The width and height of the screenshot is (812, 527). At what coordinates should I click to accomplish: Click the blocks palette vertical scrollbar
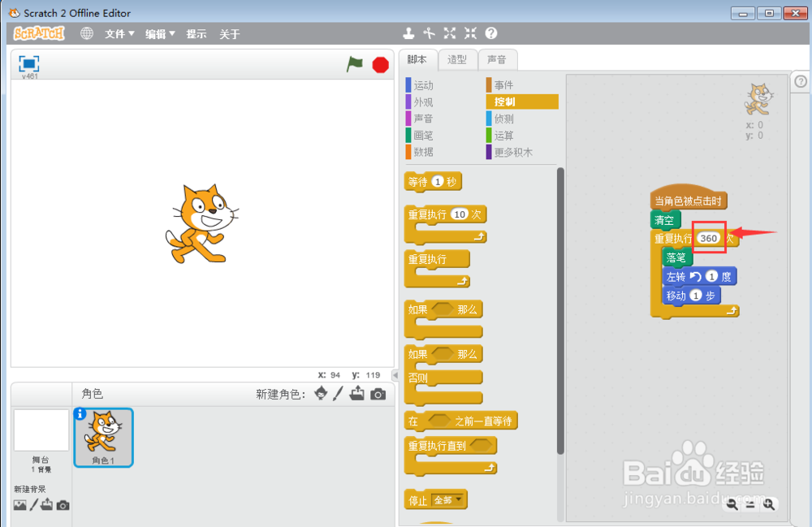(560, 311)
